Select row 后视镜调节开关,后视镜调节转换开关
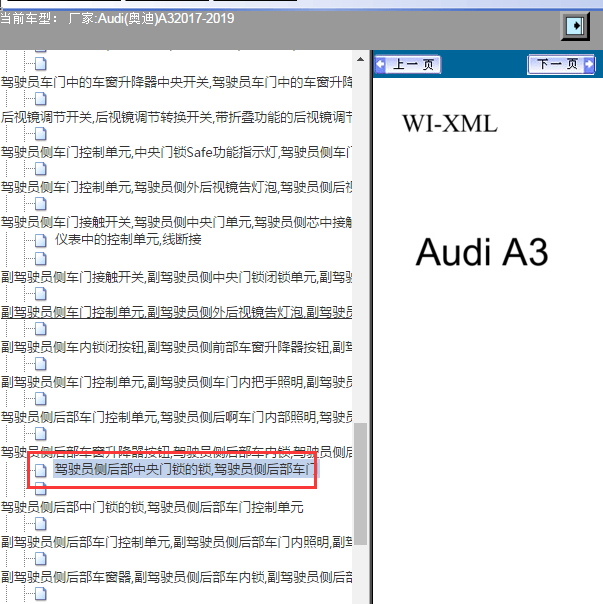This screenshot has width=603, height=604. pos(176,117)
